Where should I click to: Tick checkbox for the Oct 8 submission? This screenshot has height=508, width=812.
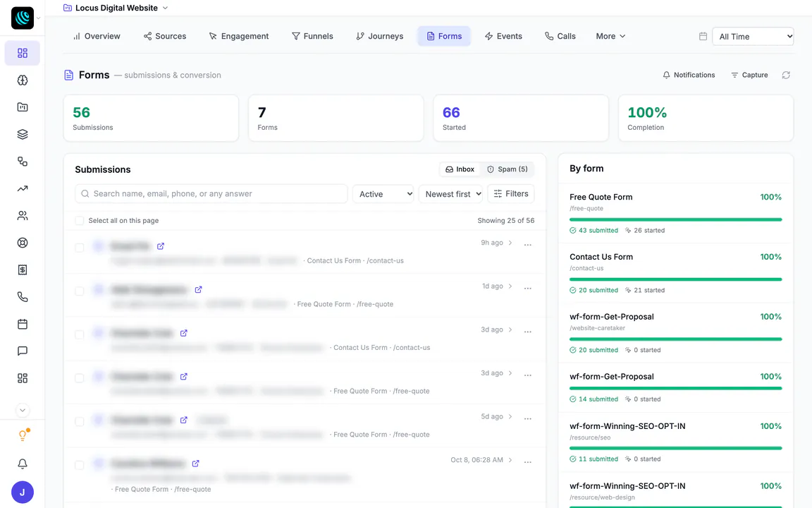pyautogui.click(x=79, y=466)
